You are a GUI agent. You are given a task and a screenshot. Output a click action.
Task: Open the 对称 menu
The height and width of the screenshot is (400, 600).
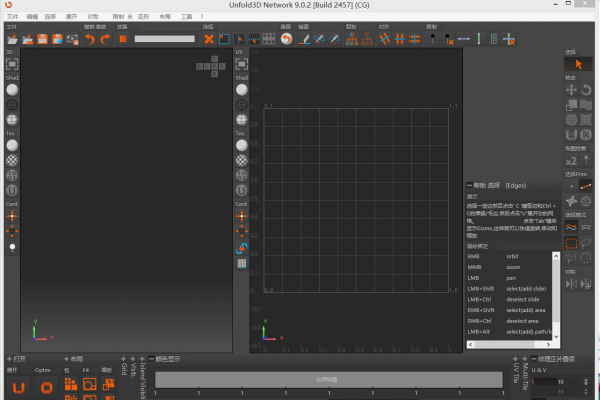click(x=93, y=16)
